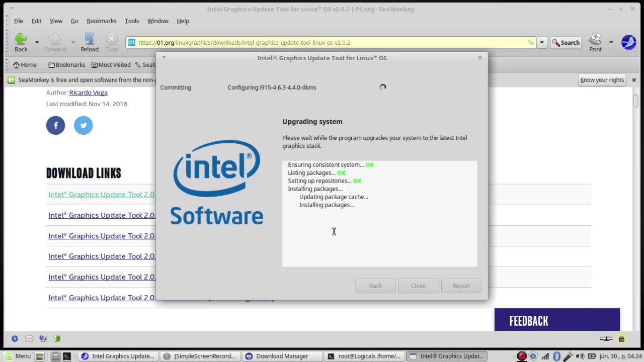Open the View menu
Viewport: 644px width, 362px height.
(x=56, y=21)
